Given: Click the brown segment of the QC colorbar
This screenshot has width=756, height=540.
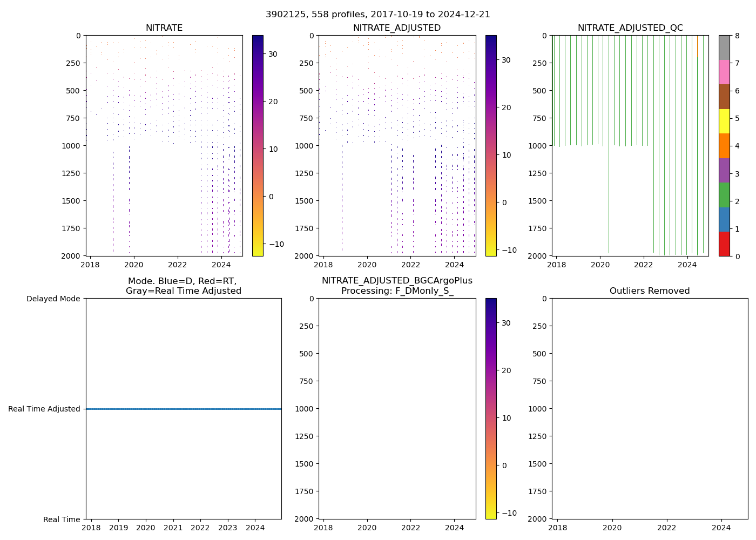Looking at the screenshot, I should point(724,97).
